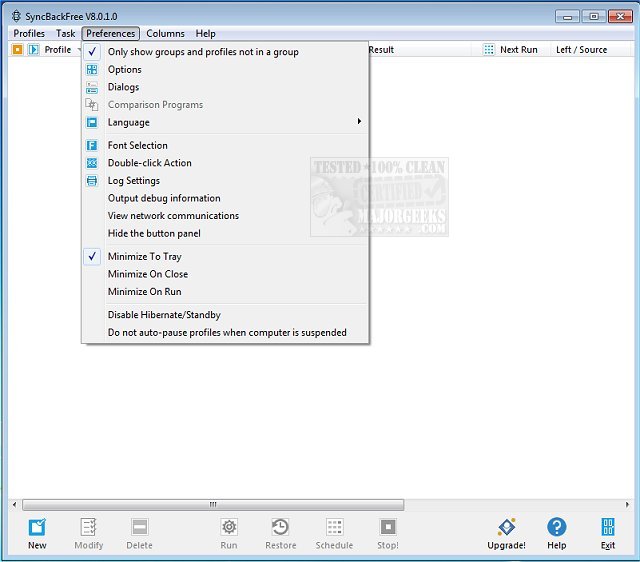Click the blue Help question-mark icon

(557, 527)
